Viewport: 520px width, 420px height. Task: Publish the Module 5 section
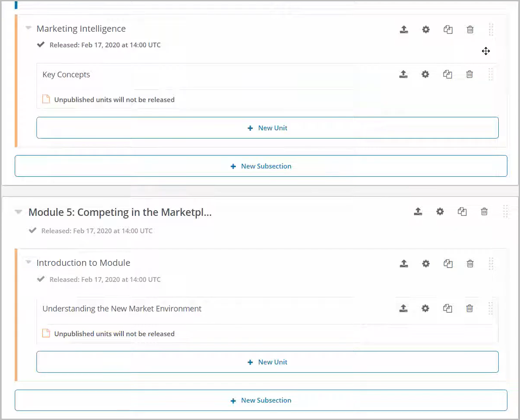418,212
